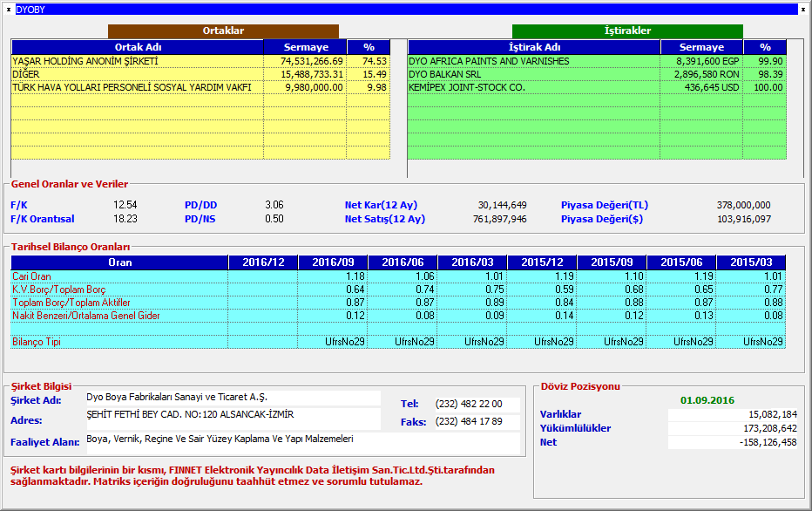Click the Sermaye header in the İştirakler table
The height and width of the screenshot is (511, 812).
701,47
